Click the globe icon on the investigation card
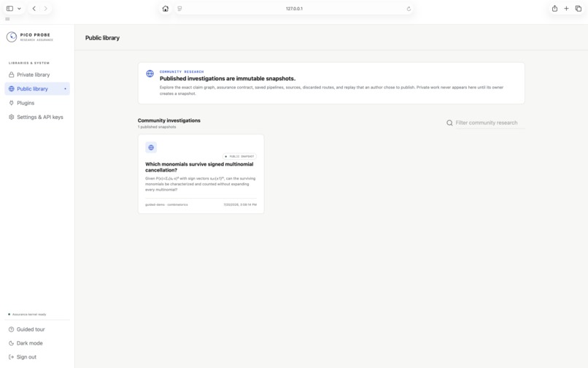Image resolution: width=588 pixels, height=368 pixels. click(151, 147)
